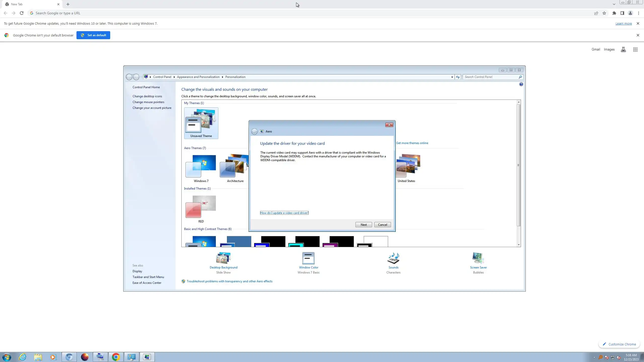Expand the address bar history dropdown
The width and height of the screenshot is (644, 362).
(x=452, y=77)
